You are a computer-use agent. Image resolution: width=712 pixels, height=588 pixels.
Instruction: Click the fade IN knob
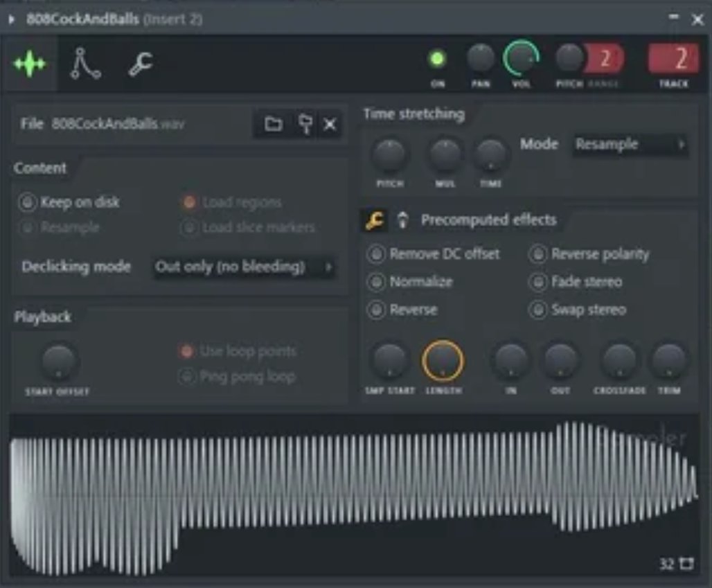[511, 361]
